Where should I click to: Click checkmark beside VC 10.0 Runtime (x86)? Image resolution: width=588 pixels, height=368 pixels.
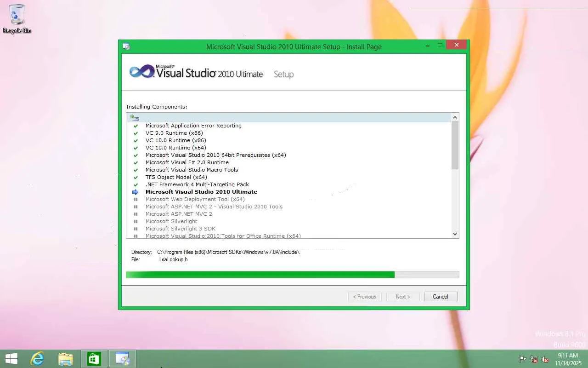tap(136, 140)
